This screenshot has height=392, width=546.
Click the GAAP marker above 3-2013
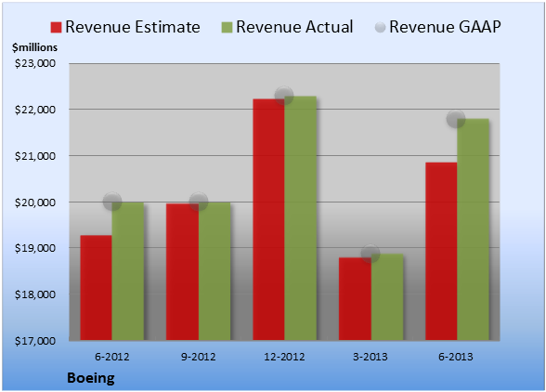click(x=370, y=253)
